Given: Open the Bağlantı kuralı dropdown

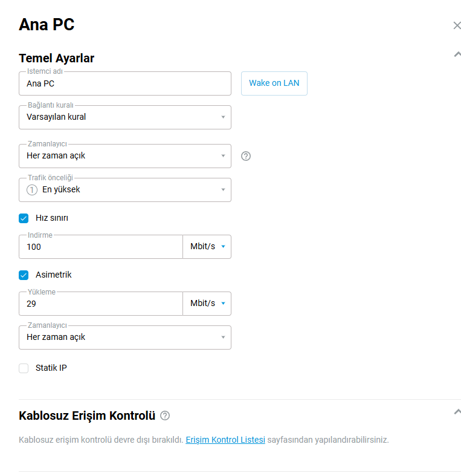Looking at the screenshot, I should tap(125, 117).
